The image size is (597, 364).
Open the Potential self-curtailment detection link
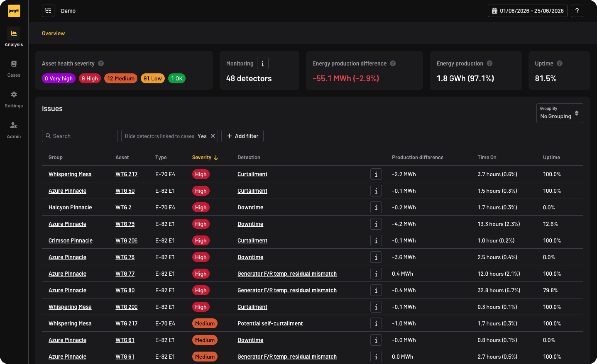pos(270,324)
